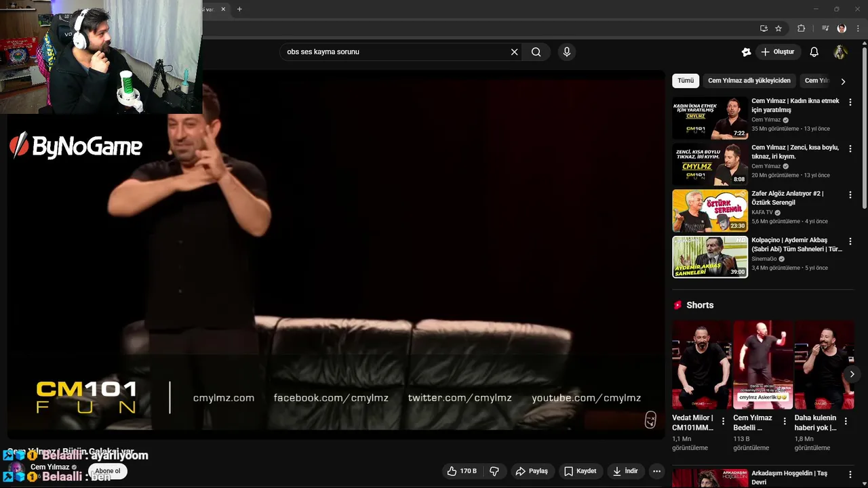Open the Chrome profile avatar

coord(842,28)
